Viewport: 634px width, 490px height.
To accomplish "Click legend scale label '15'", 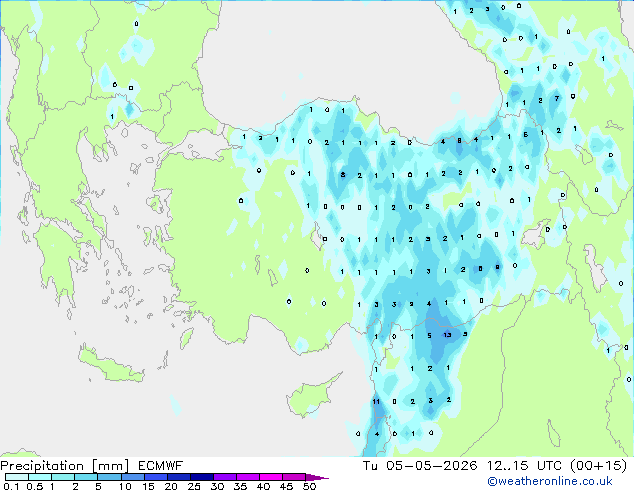I will [148, 486].
